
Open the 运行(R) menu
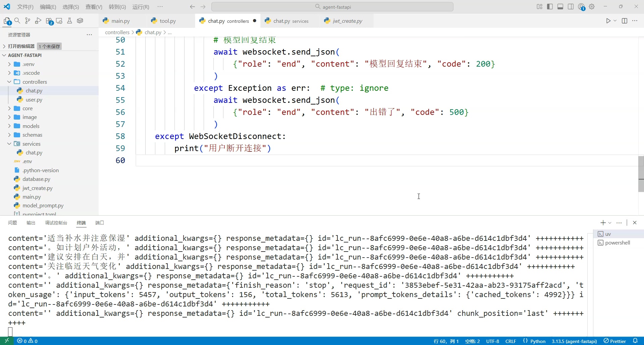pyautogui.click(x=141, y=7)
